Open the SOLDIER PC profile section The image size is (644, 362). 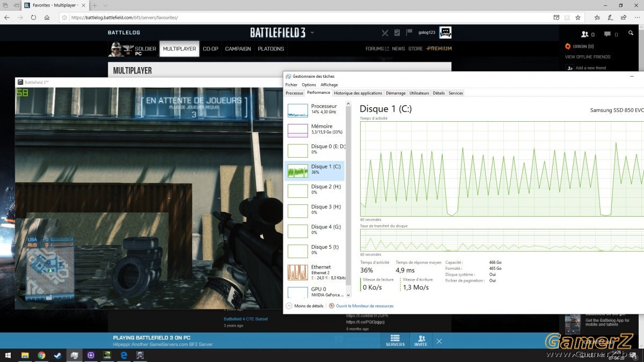click(x=133, y=49)
